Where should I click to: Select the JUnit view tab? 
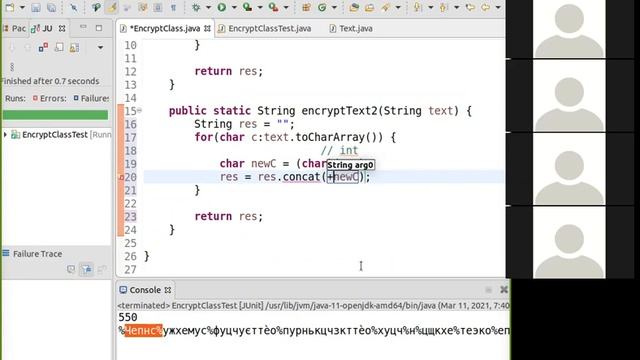(x=42, y=29)
